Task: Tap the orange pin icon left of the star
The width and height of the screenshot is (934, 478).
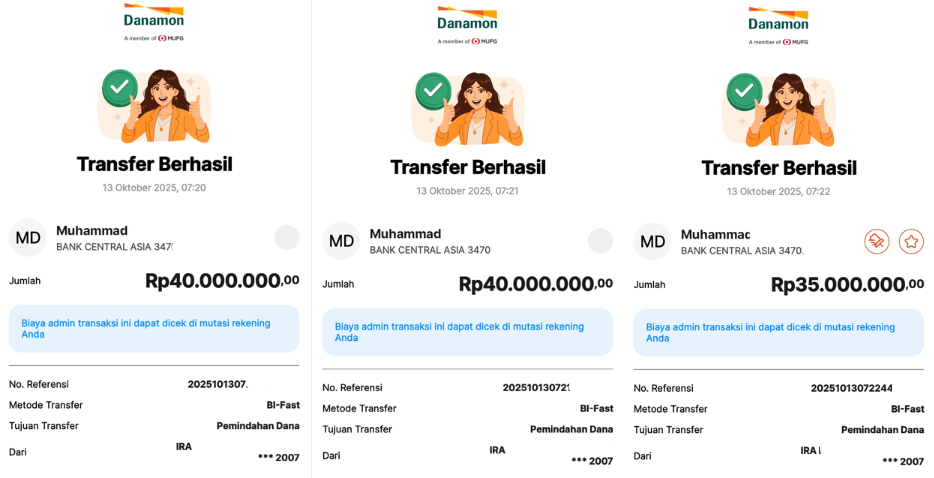Action: pyautogui.click(x=877, y=241)
